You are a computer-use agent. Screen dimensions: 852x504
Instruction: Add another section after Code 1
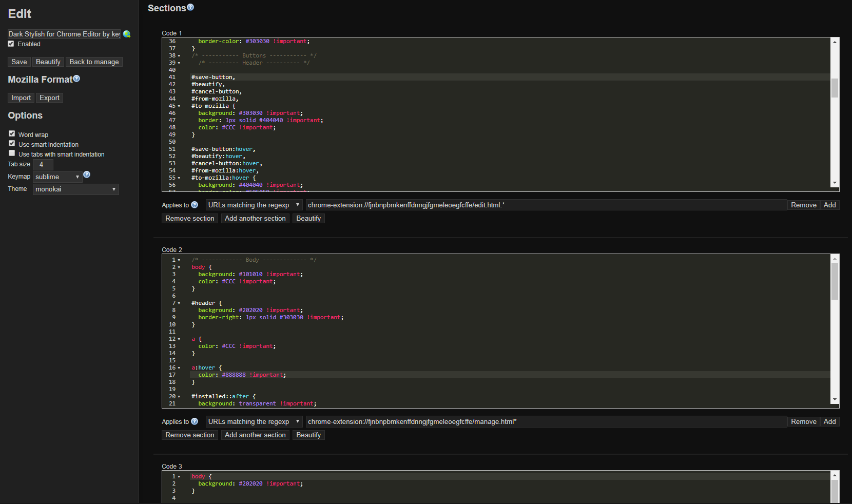click(255, 218)
